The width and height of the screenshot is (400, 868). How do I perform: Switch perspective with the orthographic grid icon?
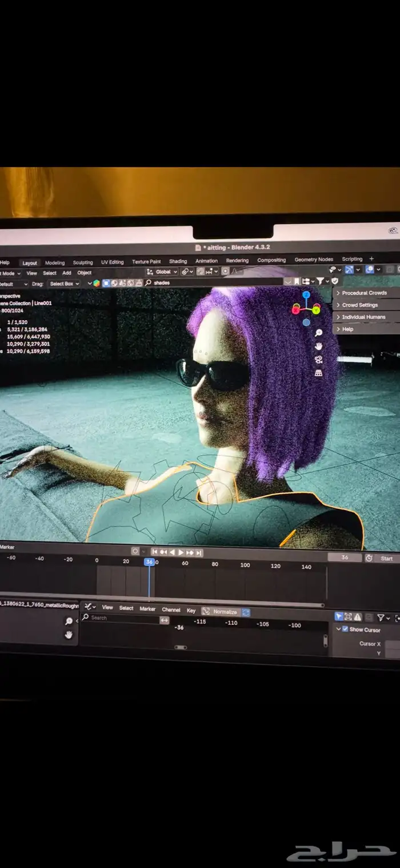click(x=318, y=373)
